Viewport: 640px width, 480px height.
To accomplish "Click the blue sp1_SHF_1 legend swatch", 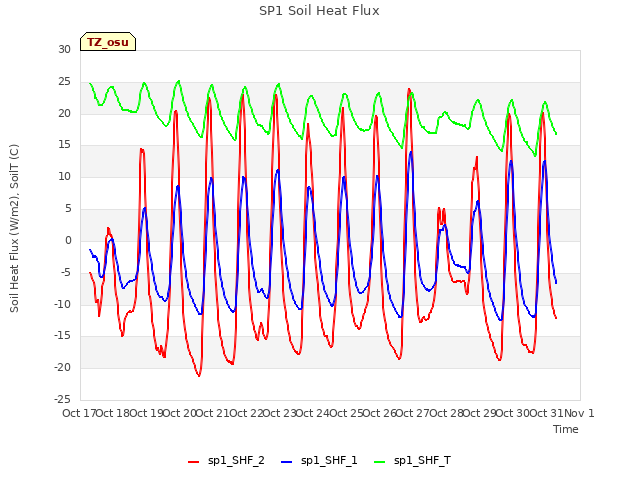I will coord(287,462).
